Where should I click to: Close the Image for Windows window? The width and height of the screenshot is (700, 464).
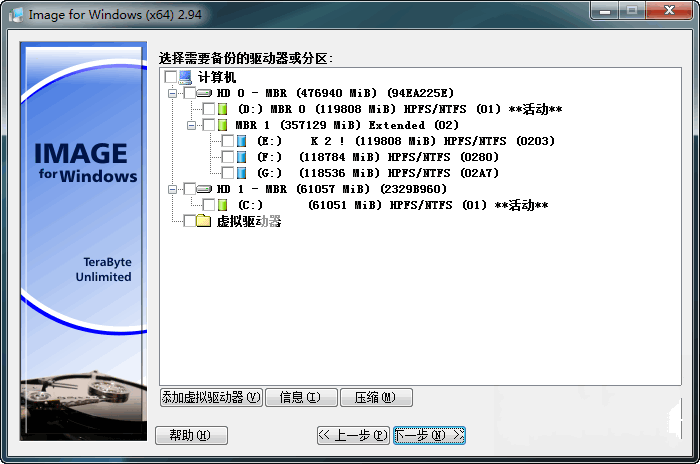(x=669, y=11)
